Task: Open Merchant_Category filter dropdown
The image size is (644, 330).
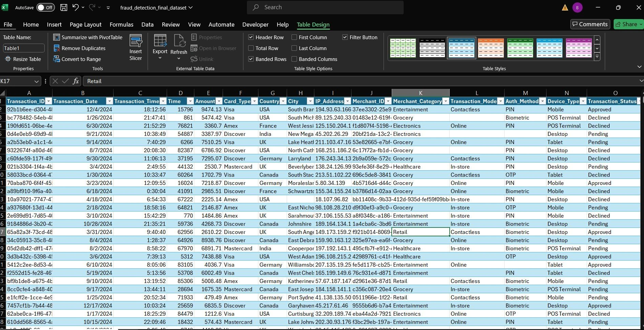Action: [x=446, y=101]
